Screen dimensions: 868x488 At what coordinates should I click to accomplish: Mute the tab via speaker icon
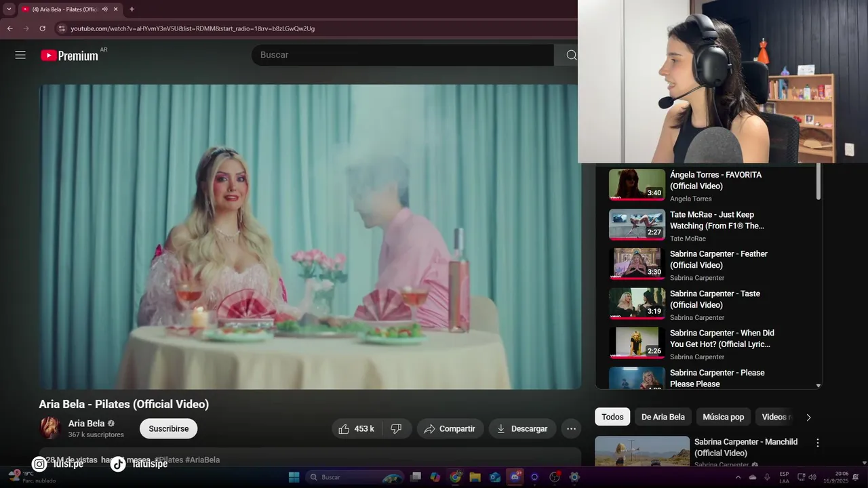[104, 9]
